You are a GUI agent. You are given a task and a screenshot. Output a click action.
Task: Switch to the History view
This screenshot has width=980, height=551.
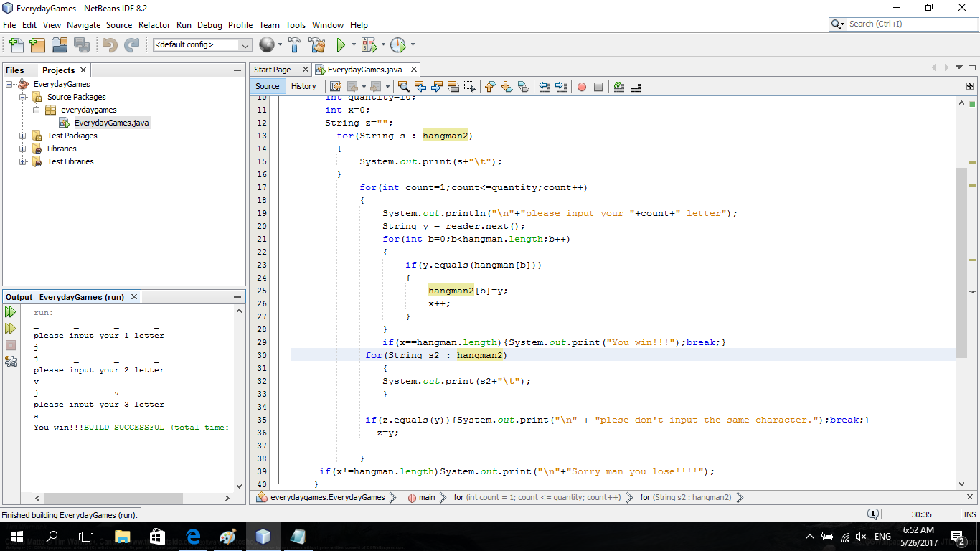(x=303, y=86)
